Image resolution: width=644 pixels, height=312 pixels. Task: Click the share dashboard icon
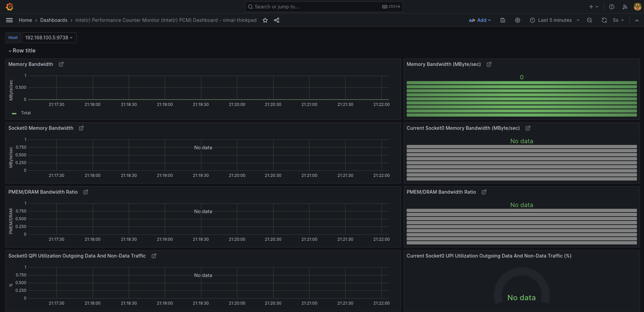tap(276, 20)
